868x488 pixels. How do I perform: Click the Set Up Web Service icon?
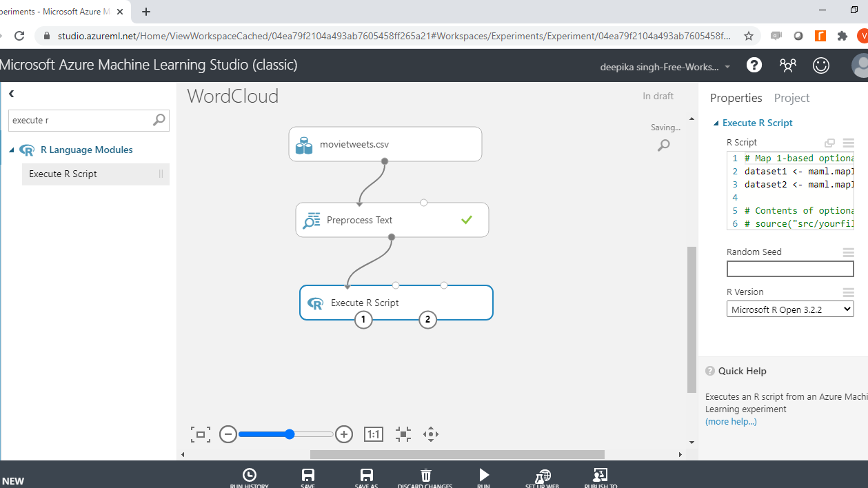point(543,476)
